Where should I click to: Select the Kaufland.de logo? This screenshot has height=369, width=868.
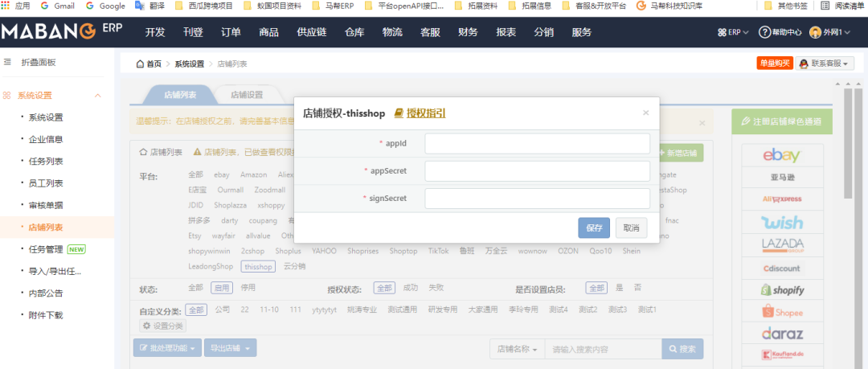click(782, 355)
